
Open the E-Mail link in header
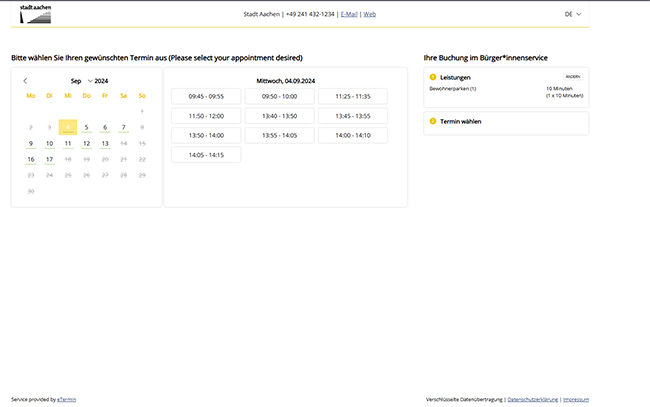click(x=348, y=14)
